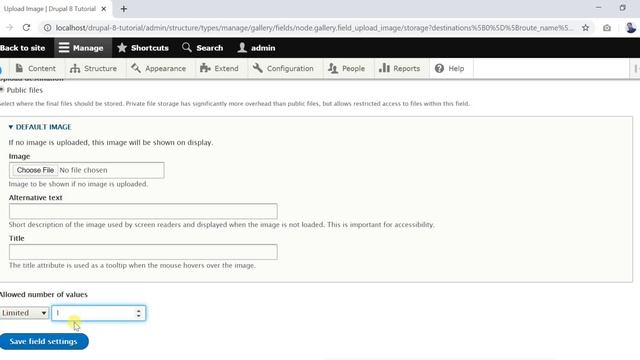This screenshot has height=360, width=640.
Task: Click the Appearance brush icon
Action: [136, 68]
